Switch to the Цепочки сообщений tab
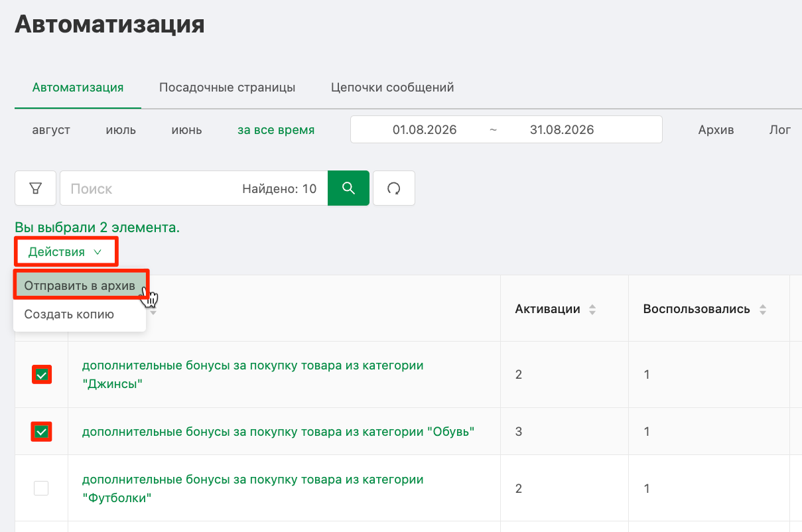The width and height of the screenshot is (802, 532). point(392,88)
